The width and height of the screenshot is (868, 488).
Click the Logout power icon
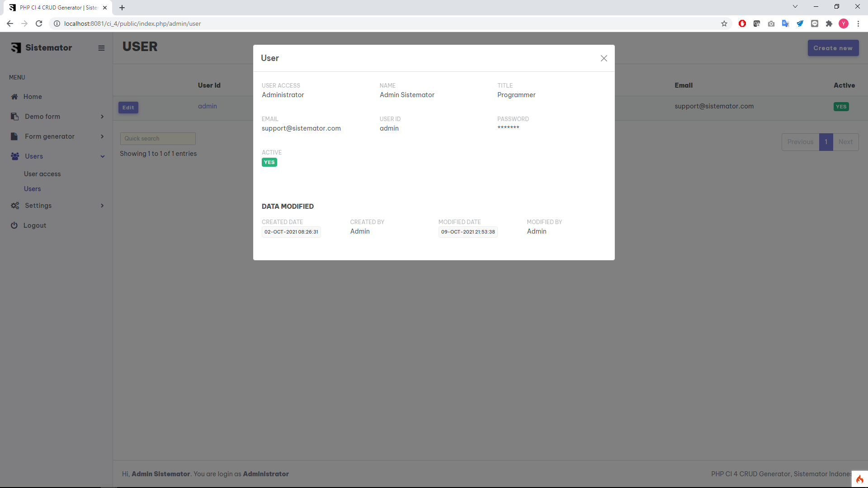14,225
